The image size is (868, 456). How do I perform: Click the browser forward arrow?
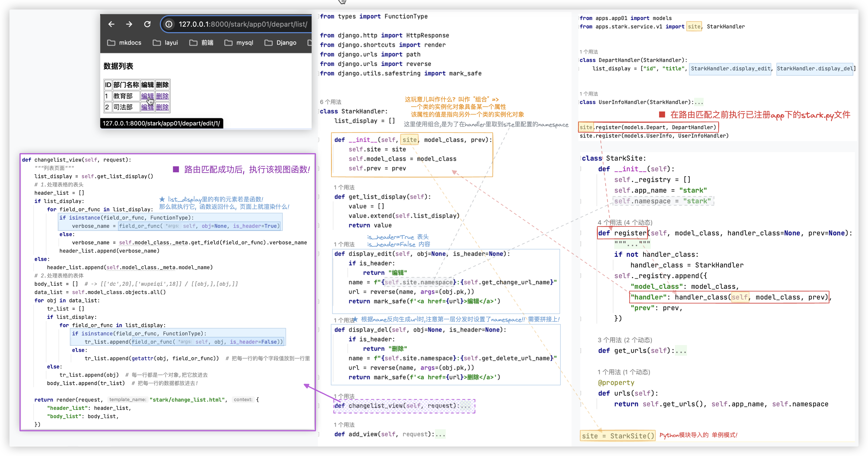click(129, 24)
